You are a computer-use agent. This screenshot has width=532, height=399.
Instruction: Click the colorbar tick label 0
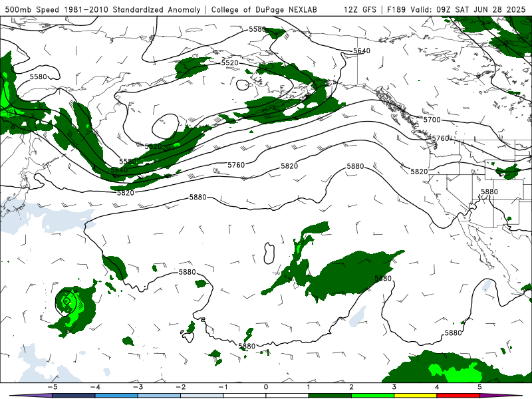tap(266, 387)
